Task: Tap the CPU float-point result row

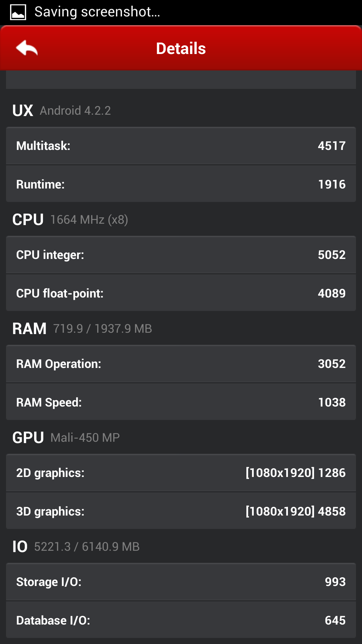Action: click(x=181, y=293)
